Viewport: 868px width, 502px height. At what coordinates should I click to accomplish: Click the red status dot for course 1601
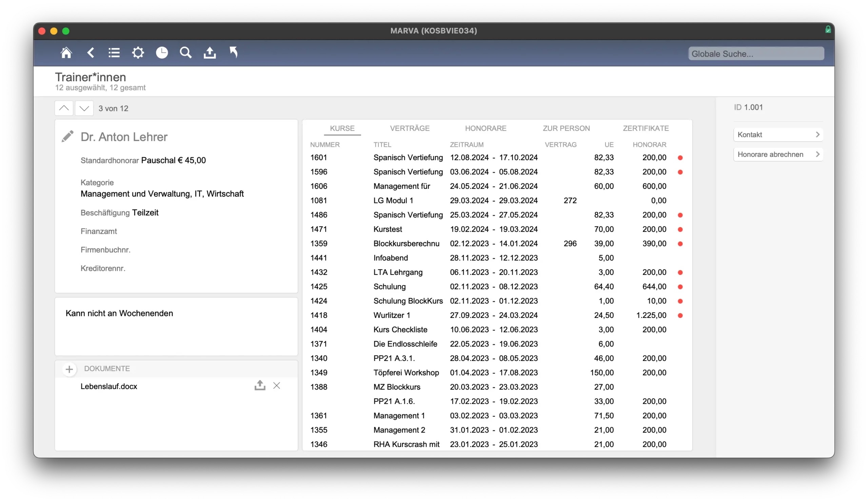[x=680, y=158]
